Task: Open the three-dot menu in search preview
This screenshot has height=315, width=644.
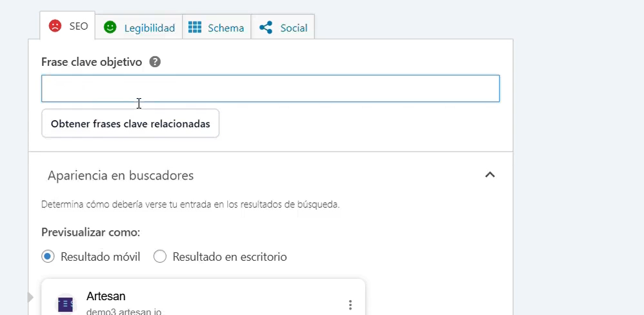Action: pyautogui.click(x=350, y=305)
